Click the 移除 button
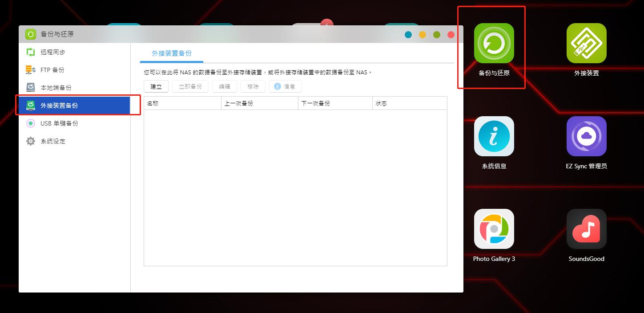This screenshot has width=644, height=313. coord(253,86)
